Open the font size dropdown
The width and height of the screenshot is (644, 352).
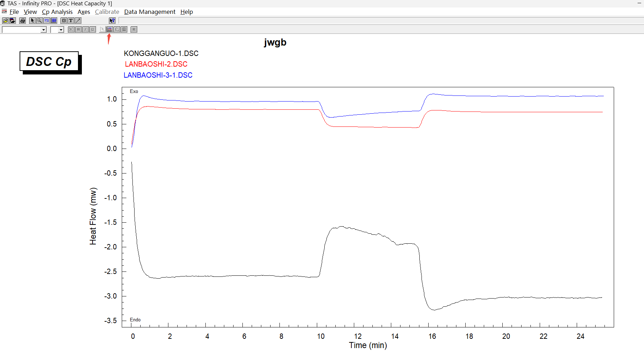(61, 30)
